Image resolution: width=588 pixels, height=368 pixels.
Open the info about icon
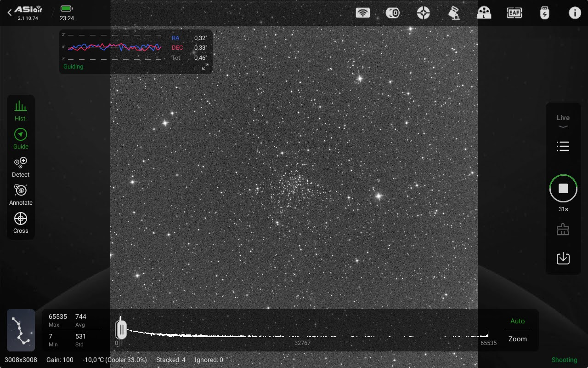[575, 13]
